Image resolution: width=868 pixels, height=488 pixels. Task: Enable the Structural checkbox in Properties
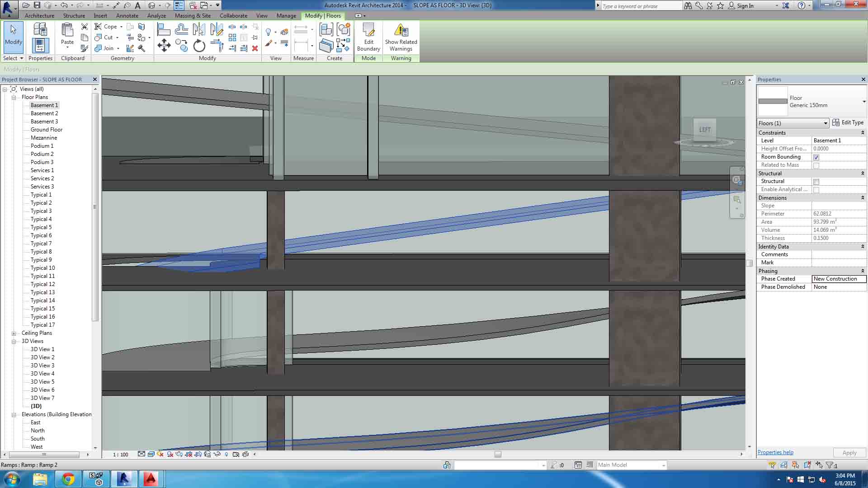coord(816,181)
